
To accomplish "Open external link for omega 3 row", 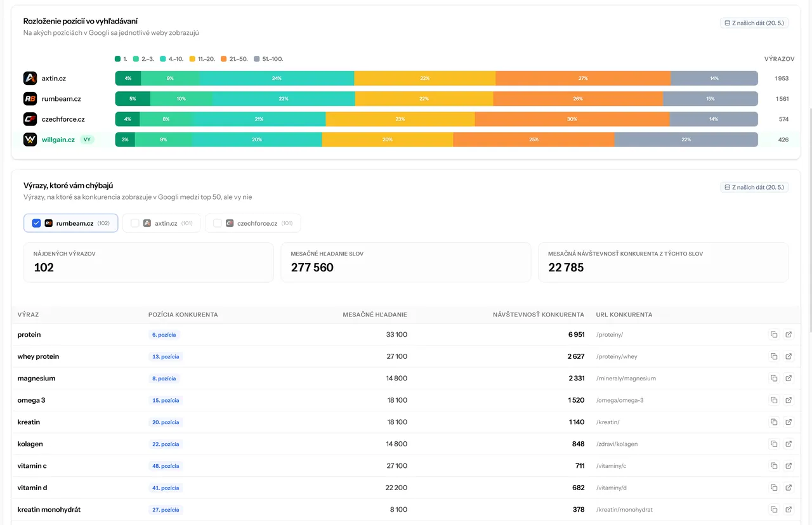I will point(789,400).
